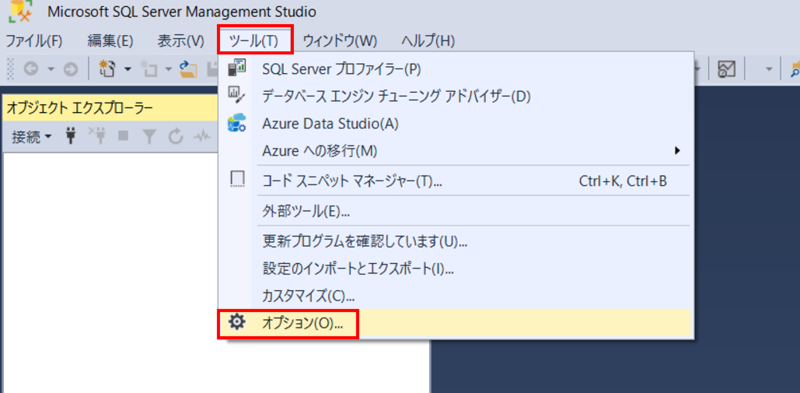Open オプション(O)... settings
The width and height of the screenshot is (800, 393).
(x=457, y=323)
